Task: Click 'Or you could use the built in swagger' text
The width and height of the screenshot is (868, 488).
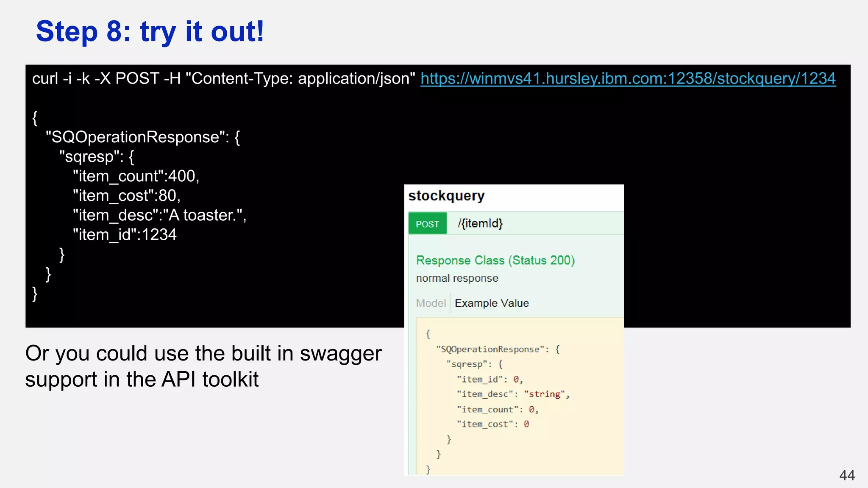Action: 203,354
